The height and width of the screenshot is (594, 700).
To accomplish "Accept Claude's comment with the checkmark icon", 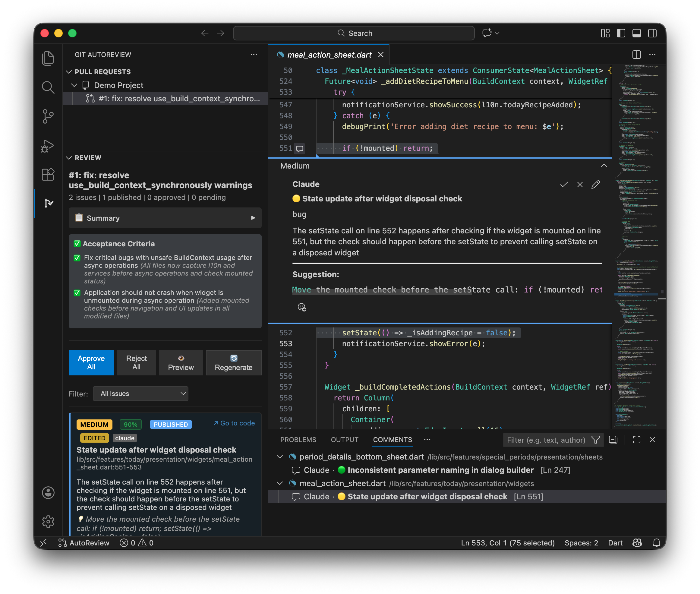I will click(x=564, y=184).
